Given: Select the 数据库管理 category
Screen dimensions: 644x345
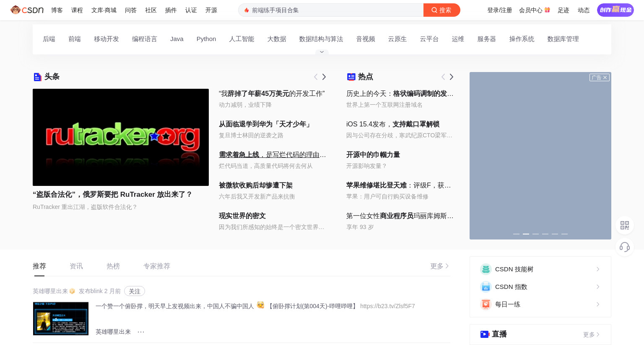Looking at the screenshot, I should click(563, 39).
